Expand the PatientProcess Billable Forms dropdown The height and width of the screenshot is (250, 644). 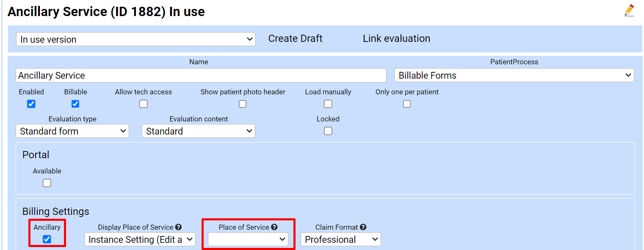[514, 75]
